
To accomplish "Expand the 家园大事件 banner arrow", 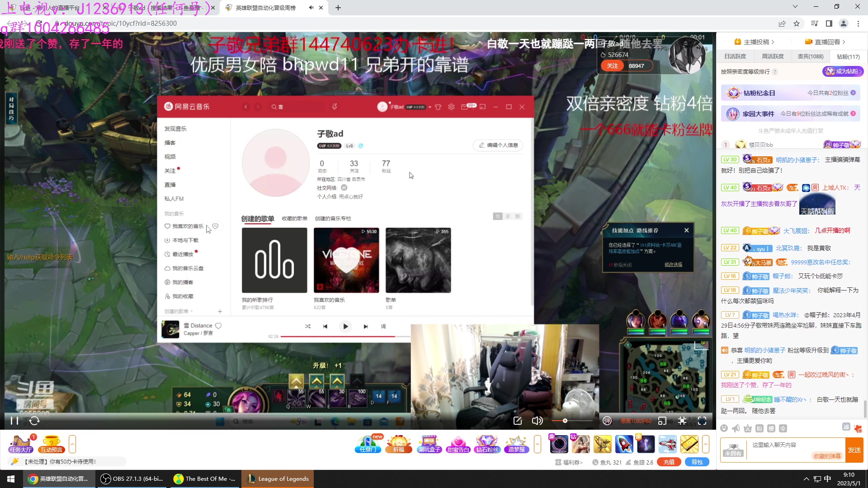I will click(853, 113).
